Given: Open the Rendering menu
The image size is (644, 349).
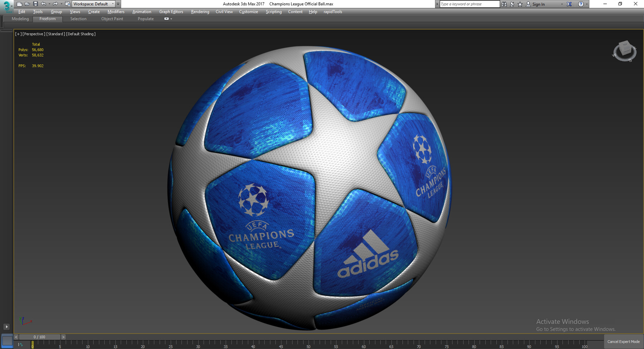Looking at the screenshot, I should (x=200, y=12).
